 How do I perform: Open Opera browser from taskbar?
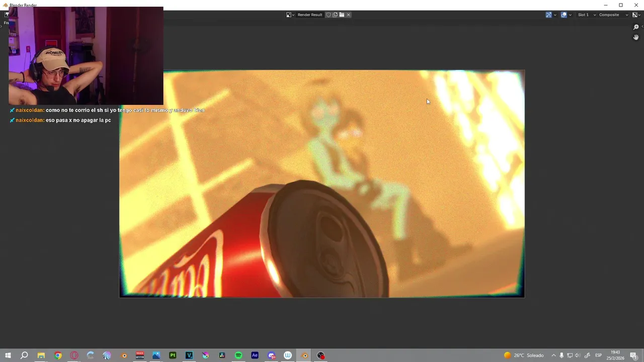coord(74,355)
